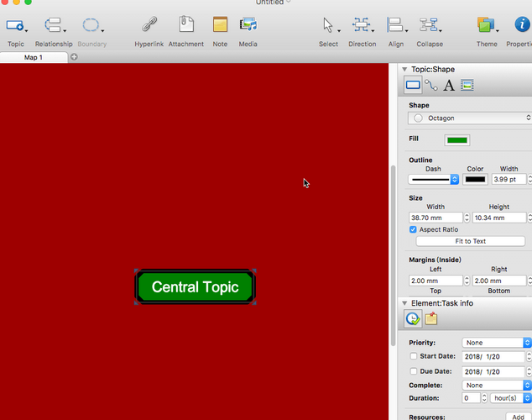The width and height of the screenshot is (532, 420).
Task: Click the Media toolbar icon
Action: (248, 24)
